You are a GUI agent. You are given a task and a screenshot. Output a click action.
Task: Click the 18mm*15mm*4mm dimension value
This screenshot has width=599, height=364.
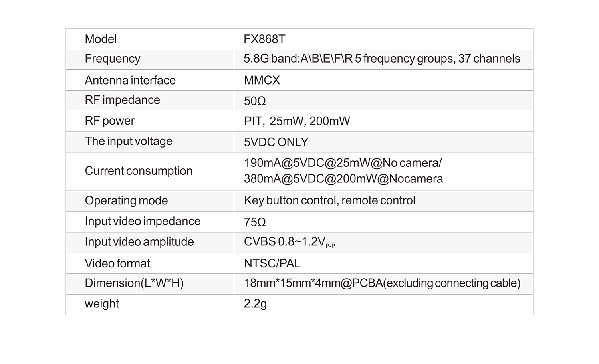382,283
